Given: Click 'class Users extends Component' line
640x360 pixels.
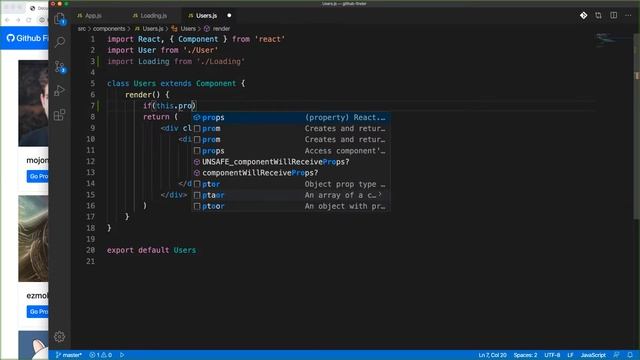Looking at the screenshot, I should tap(176, 84).
